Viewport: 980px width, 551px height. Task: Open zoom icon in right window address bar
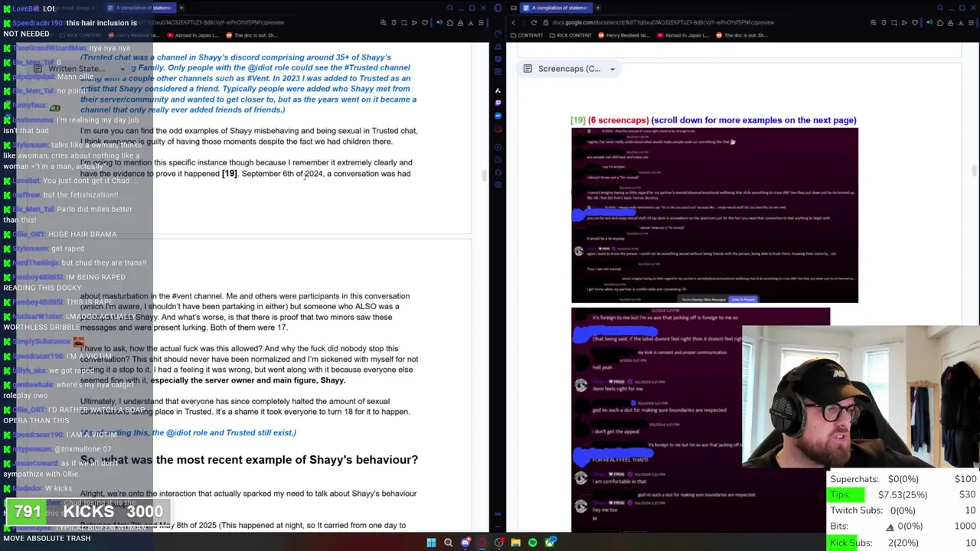[874, 23]
